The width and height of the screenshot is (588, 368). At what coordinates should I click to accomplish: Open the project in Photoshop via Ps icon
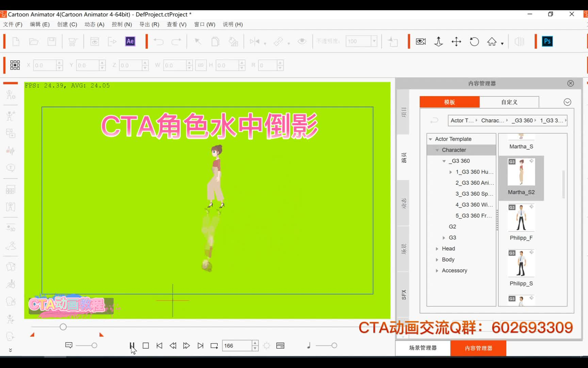547,41
